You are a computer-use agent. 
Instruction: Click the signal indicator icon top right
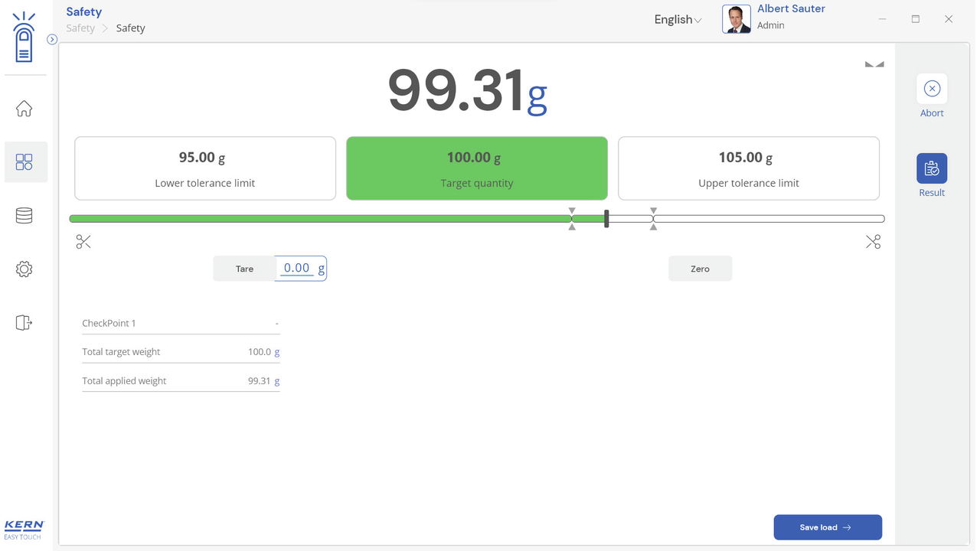coord(874,64)
